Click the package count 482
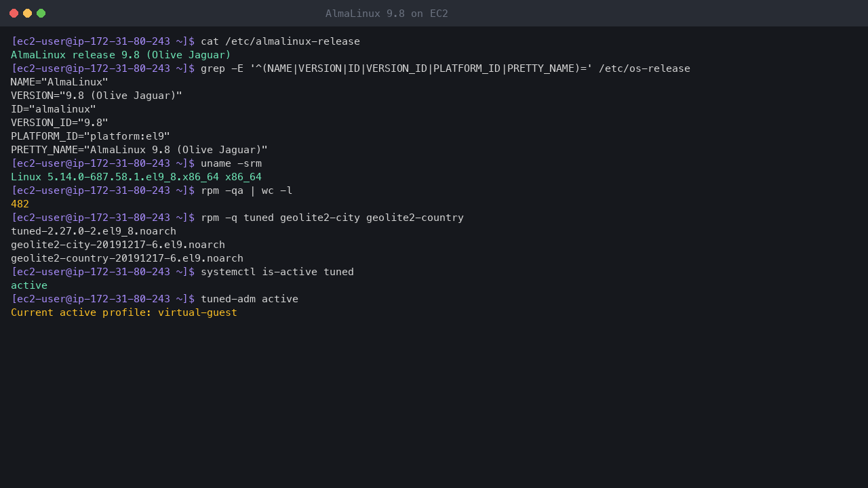The width and height of the screenshot is (868, 488). [x=20, y=204]
